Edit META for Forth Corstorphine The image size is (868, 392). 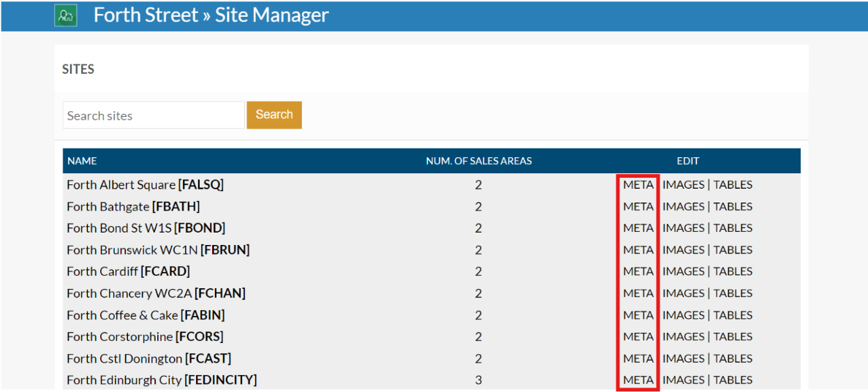pyautogui.click(x=638, y=336)
